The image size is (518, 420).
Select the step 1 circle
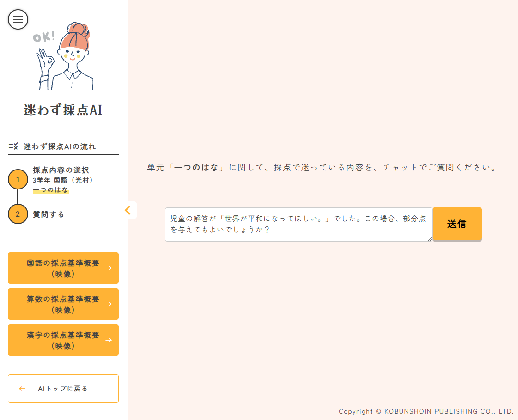[18, 179]
